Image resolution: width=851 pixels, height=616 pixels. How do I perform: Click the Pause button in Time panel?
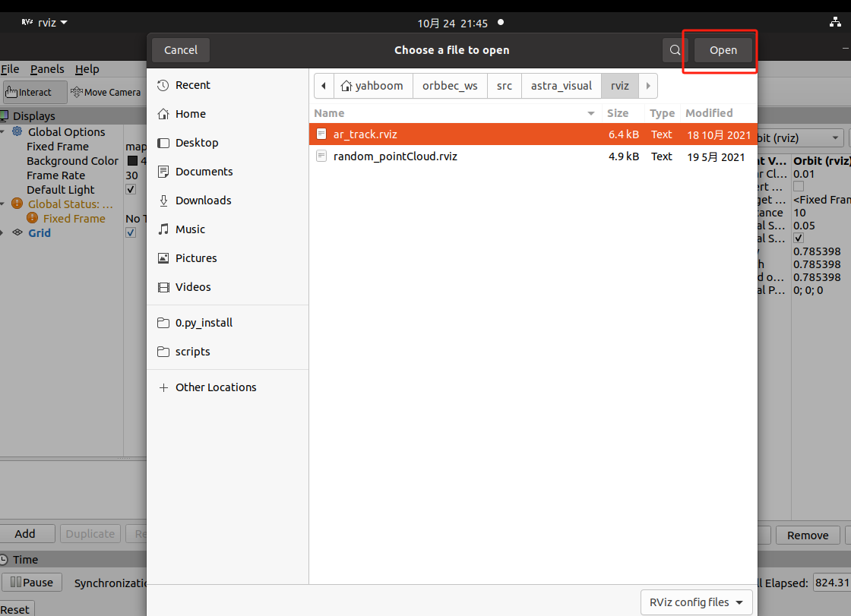pos(32,583)
